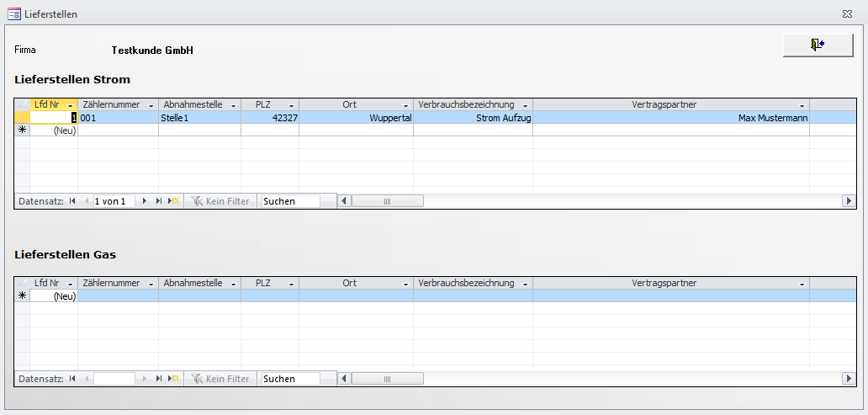Click the Lieferstellen form icon in title bar
Viewport: 868px width, 415px height.
click(13, 13)
